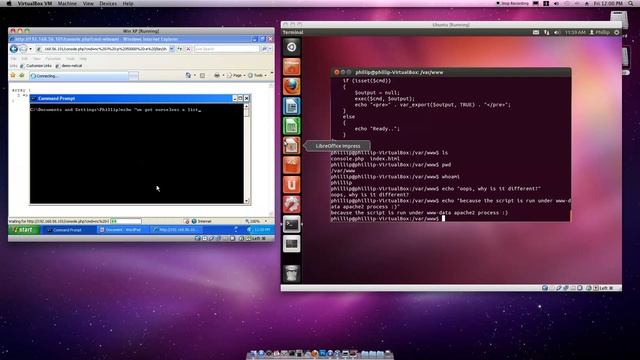Open the IE Edit menu
Image resolution: width=640 pixels, height=360 pixels.
click(24, 59)
